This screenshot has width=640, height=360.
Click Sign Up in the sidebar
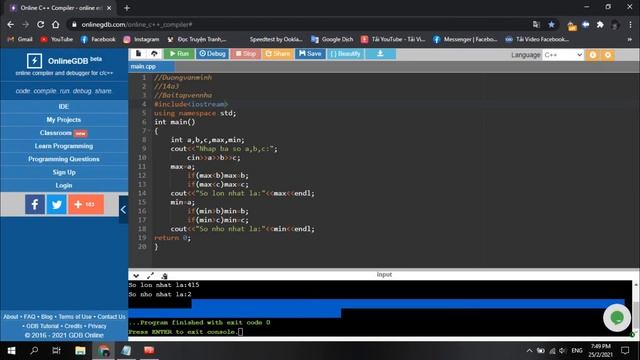click(x=64, y=172)
